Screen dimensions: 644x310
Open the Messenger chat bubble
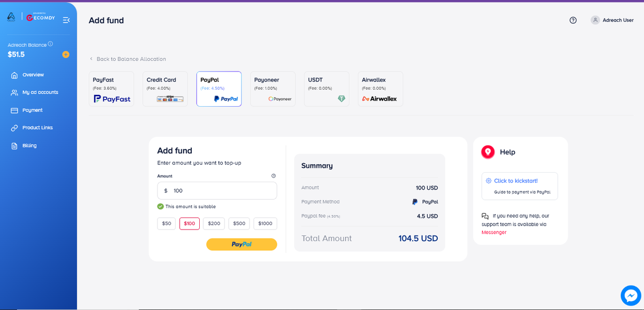click(630, 295)
